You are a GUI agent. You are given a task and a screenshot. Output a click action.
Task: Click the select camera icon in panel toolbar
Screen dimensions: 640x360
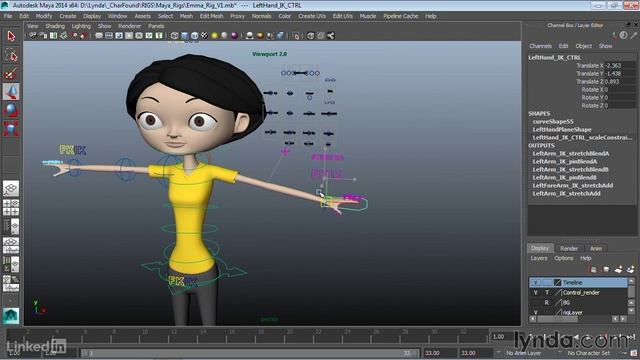pos(33,36)
